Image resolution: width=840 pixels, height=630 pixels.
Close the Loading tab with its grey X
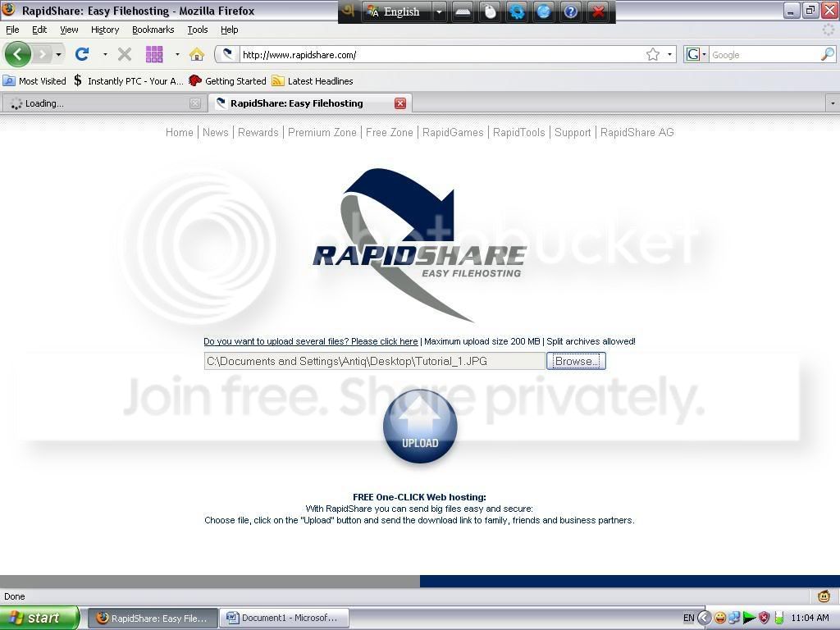coord(195,103)
